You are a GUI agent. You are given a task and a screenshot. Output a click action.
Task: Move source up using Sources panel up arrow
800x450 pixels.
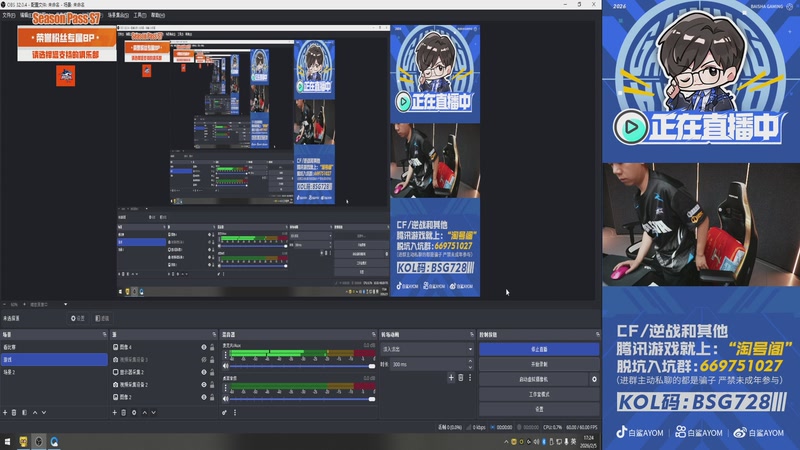click(144, 412)
